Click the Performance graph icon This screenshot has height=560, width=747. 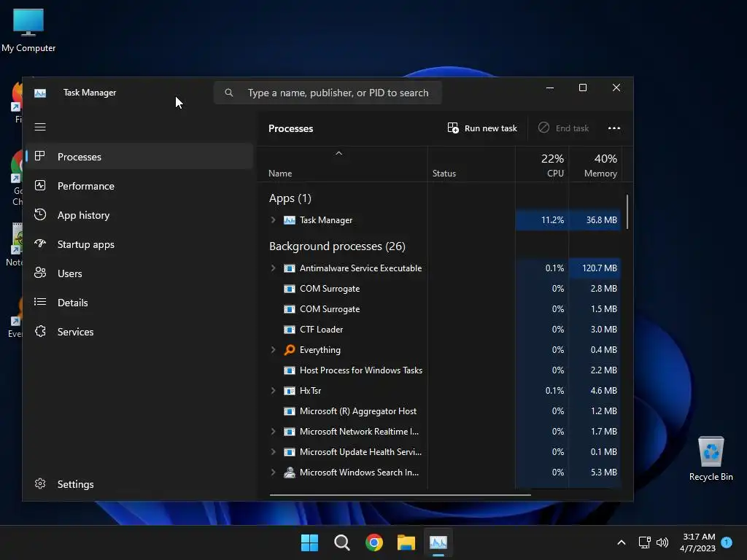pyautogui.click(x=40, y=185)
